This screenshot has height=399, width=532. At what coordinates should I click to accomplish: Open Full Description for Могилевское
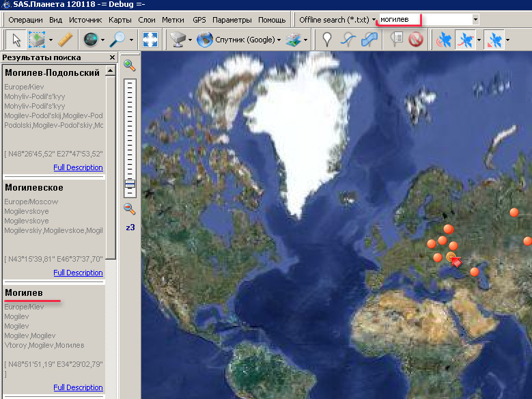[78, 273]
